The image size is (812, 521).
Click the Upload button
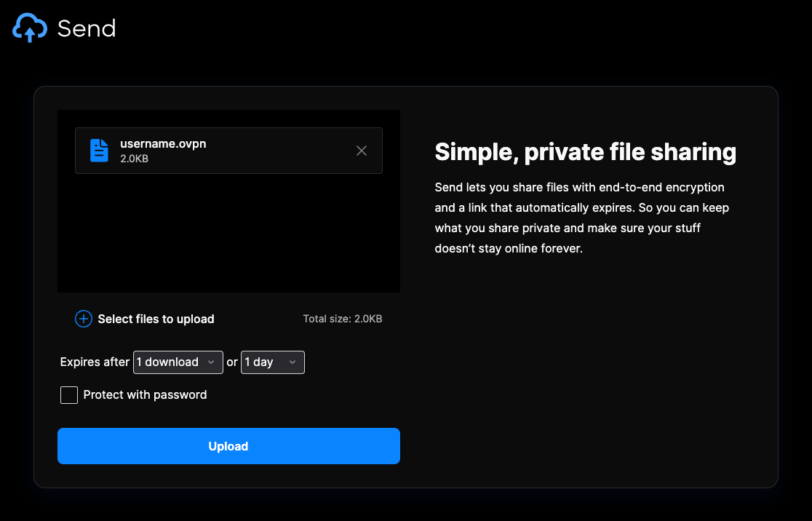(228, 445)
